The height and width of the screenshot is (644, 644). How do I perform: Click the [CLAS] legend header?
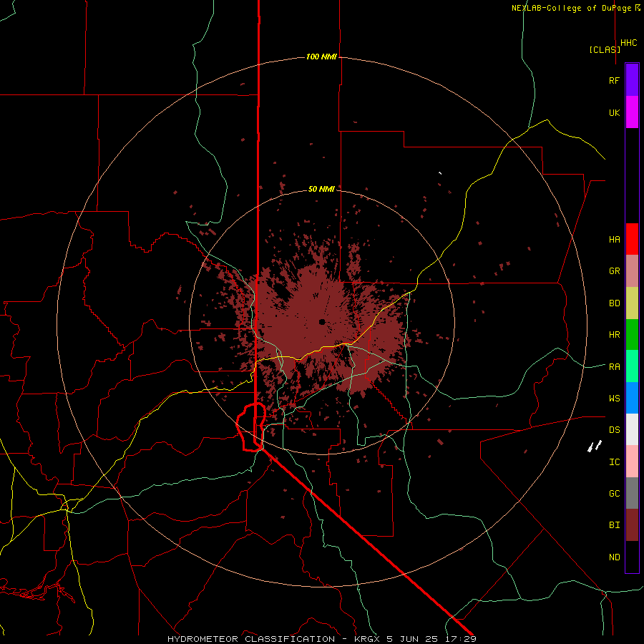pos(605,49)
